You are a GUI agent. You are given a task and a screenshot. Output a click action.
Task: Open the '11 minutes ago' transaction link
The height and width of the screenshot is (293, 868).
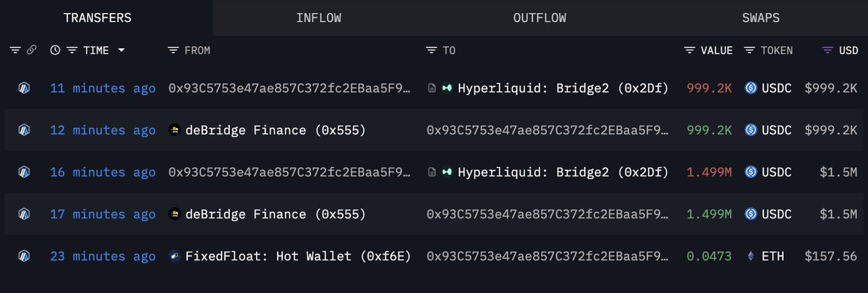103,88
